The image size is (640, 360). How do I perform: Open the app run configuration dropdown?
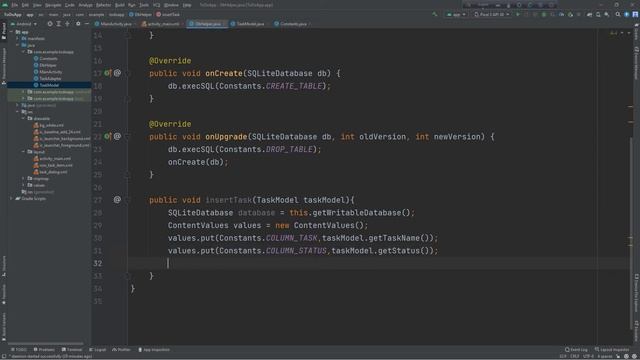(456, 14)
